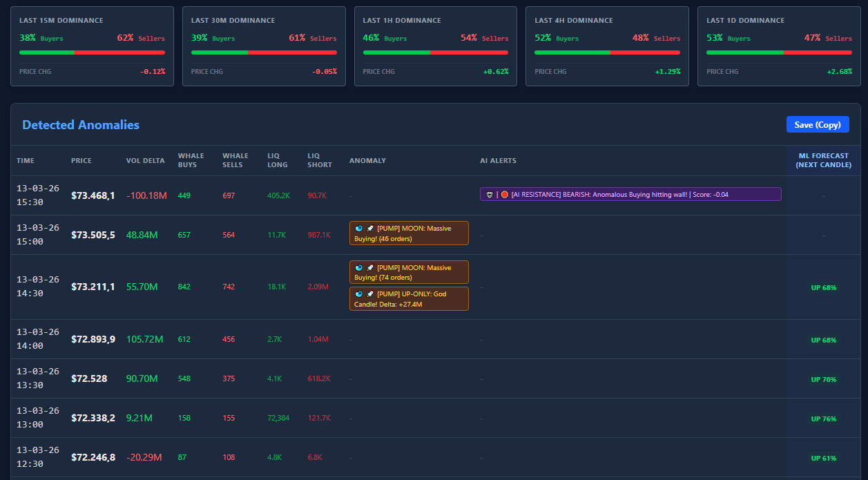Click the UP 76% forecast badge
The width and height of the screenshot is (868, 480).
point(823,419)
